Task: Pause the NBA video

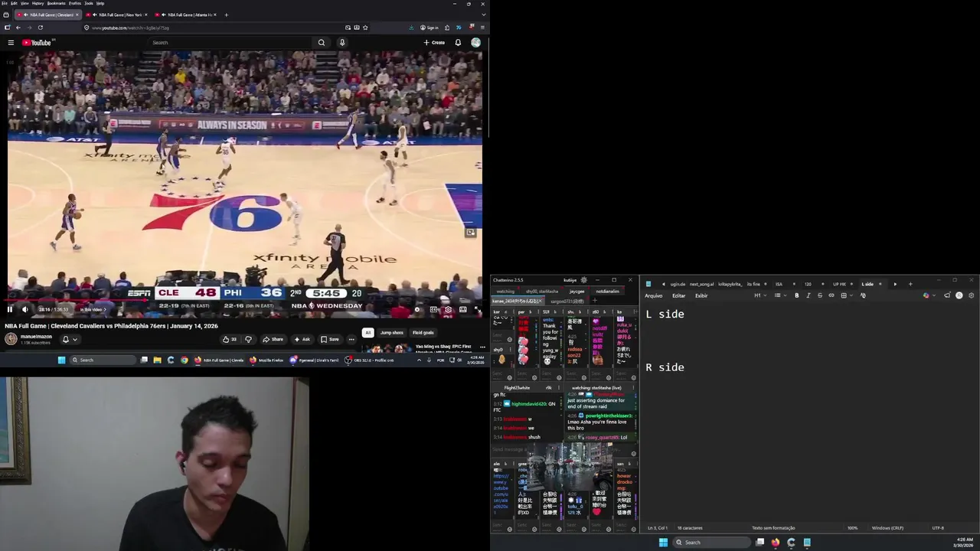Action: [10, 309]
